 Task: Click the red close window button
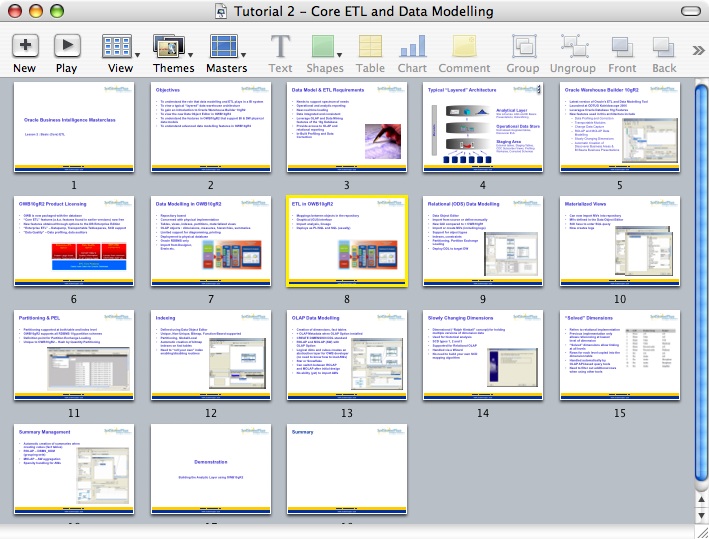[x=15, y=11]
